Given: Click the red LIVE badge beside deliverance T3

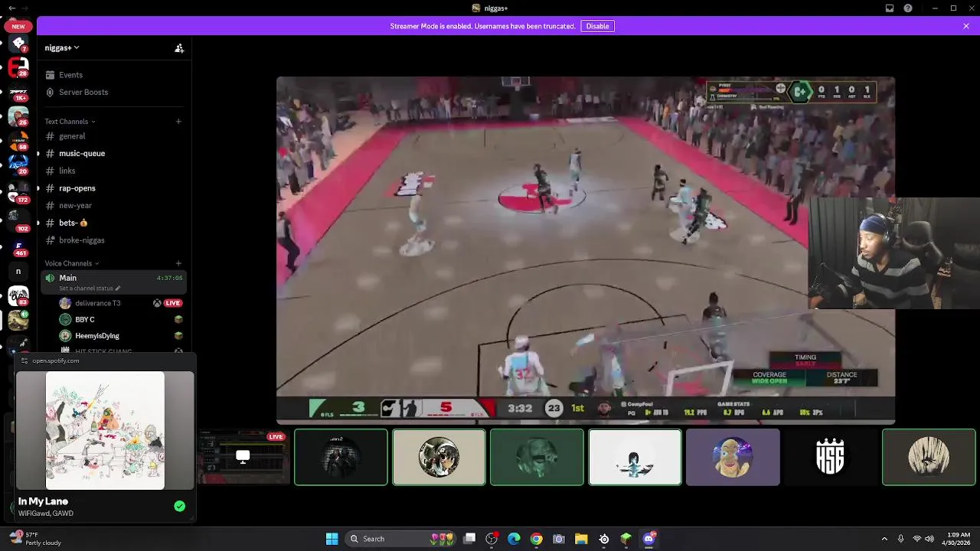Looking at the screenshot, I should [x=173, y=303].
